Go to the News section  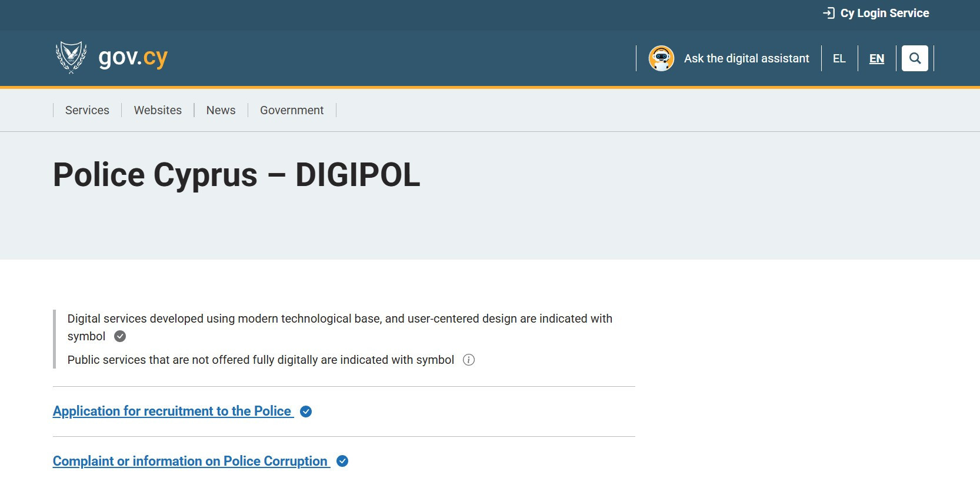tap(221, 110)
